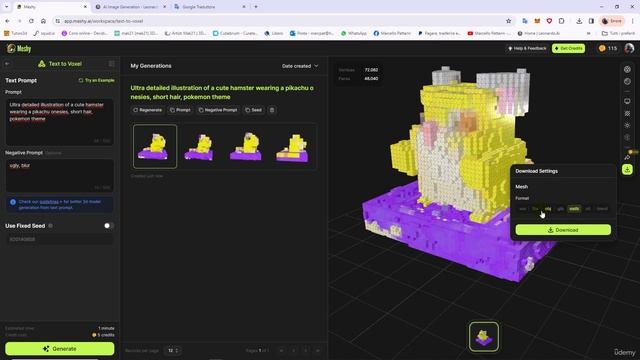Select the second hamster voxel thumbnail
Viewport: 640px width, 360px height.
[x=199, y=147]
